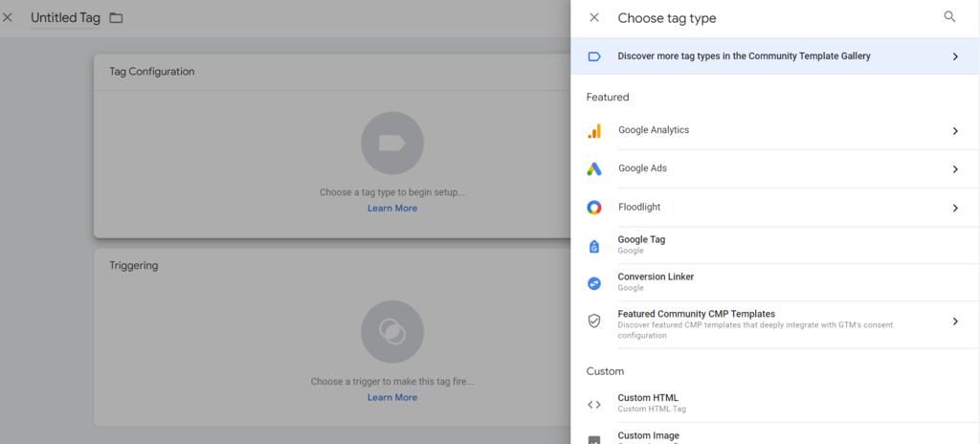The height and width of the screenshot is (444, 980).
Task: Choose the Conversion Linker entry
Action: (x=775, y=282)
